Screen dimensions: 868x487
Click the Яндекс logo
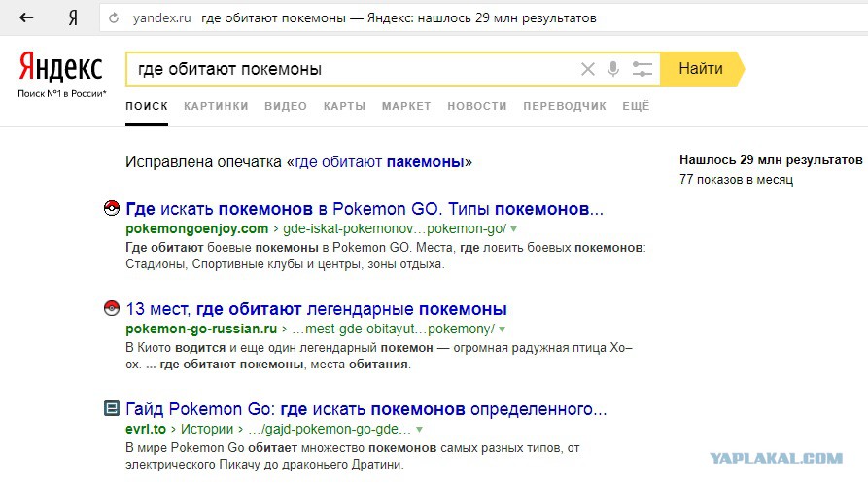coord(60,67)
